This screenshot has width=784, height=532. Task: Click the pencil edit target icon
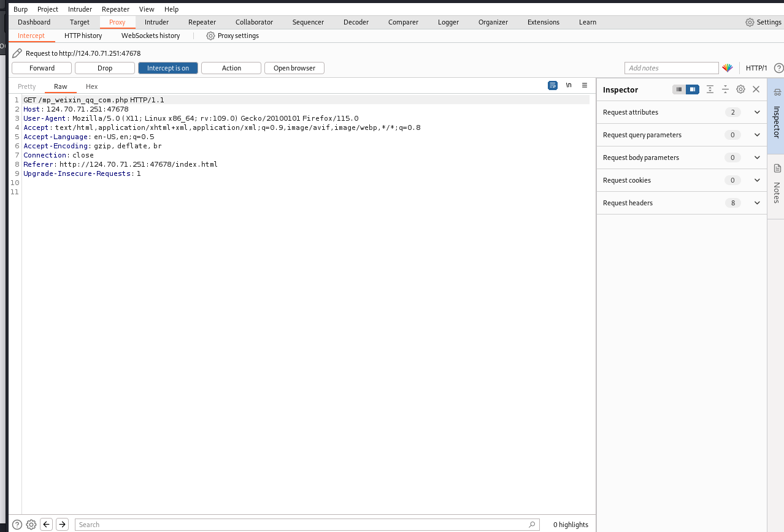tap(17, 53)
